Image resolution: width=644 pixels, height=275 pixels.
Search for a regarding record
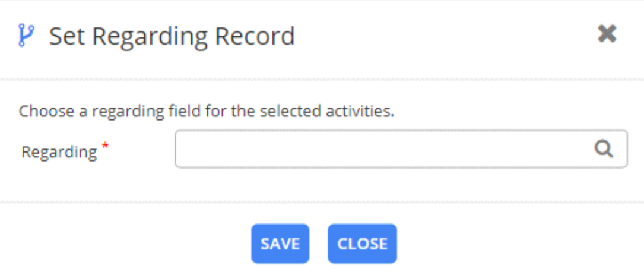(604, 150)
